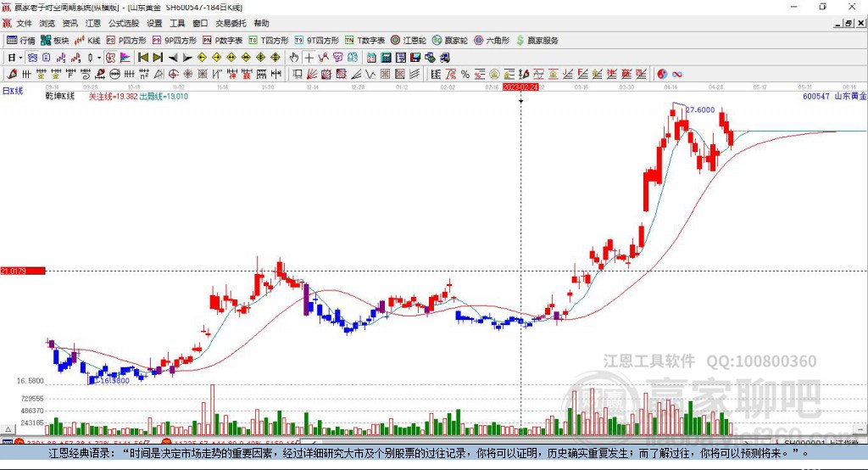This screenshot has width=868, height=470.
Task: Open the 文件 menu
Action: point(24,23)
